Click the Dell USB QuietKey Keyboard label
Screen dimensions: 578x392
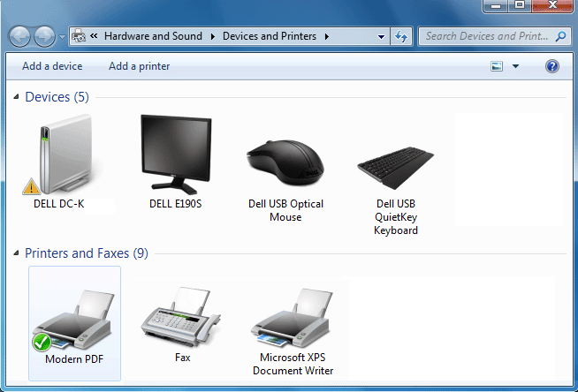(396, 217)
